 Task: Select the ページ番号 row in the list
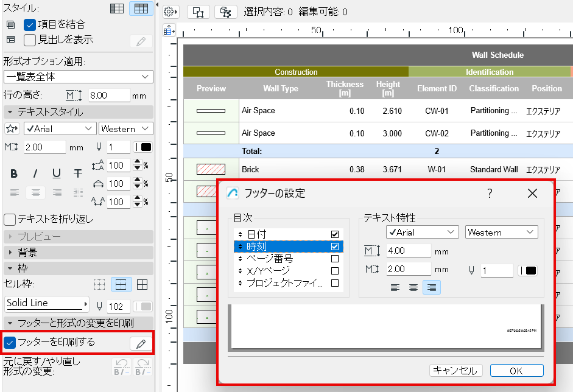[289, 259]
